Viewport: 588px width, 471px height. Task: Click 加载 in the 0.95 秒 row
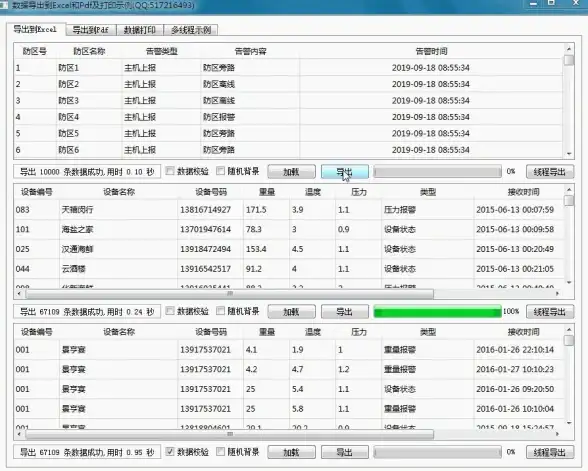point(291,452)
